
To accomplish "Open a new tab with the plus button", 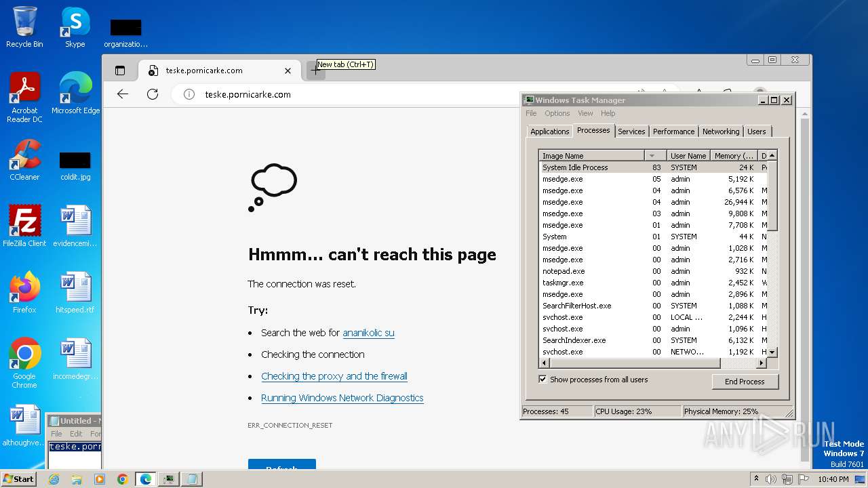I will click(x=315, y=70).
